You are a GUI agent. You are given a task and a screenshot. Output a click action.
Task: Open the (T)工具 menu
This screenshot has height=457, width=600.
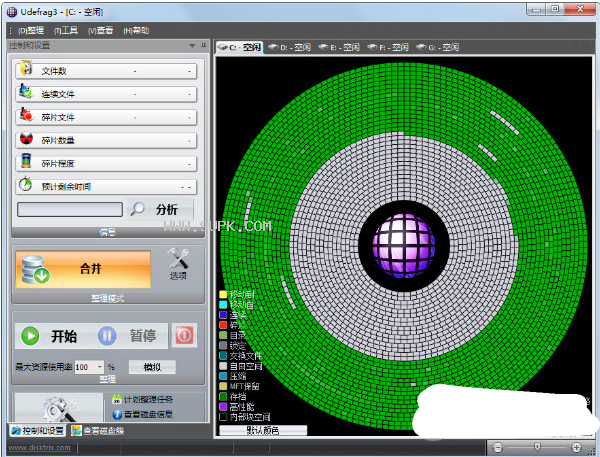[x=66, y=31]
